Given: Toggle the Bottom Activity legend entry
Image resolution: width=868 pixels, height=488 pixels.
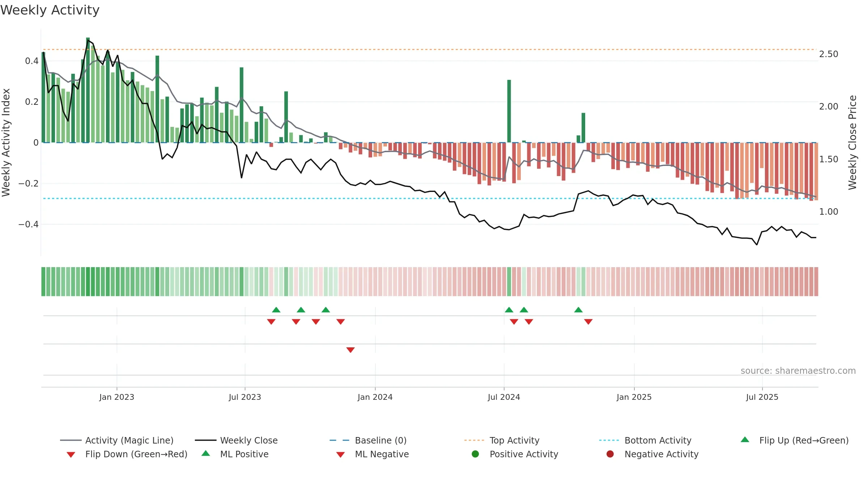Looking at the screenshot, I should 645,440.
